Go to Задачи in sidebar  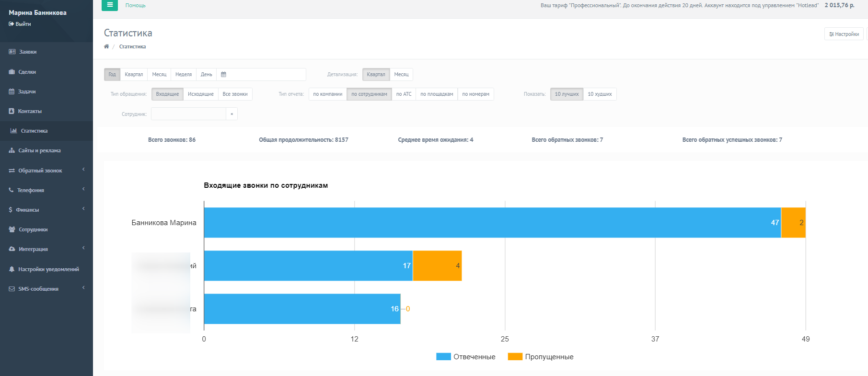tap(27, 91)
